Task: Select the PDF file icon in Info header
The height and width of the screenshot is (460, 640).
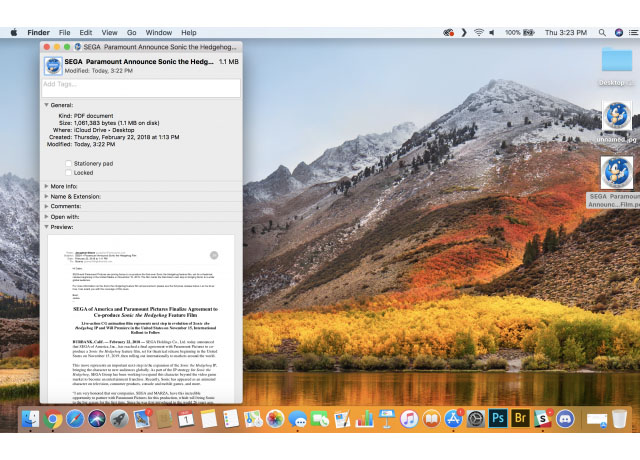Action: 53,66
